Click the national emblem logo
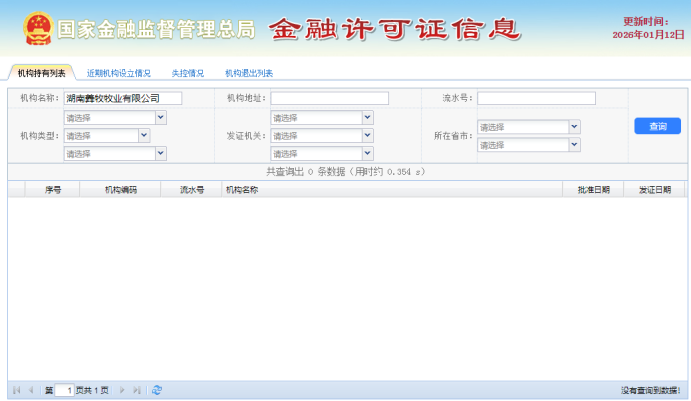Screen dimensions: 691x401 click(38, 29)
